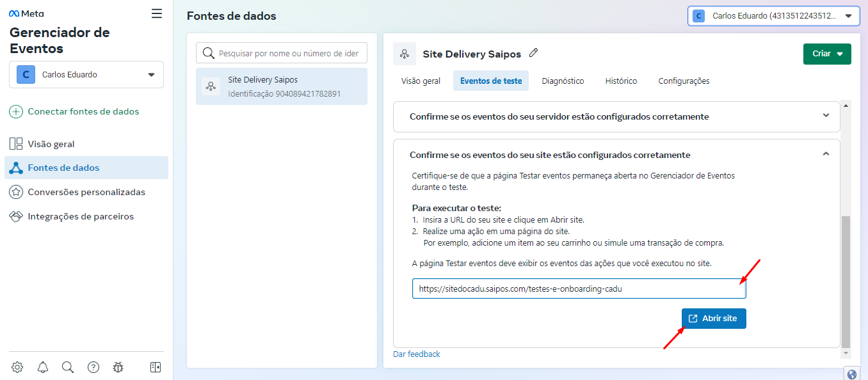Click the search magnifier at sidebar bottom
Viewport: 868px width, 380px height.
point(68,367)
